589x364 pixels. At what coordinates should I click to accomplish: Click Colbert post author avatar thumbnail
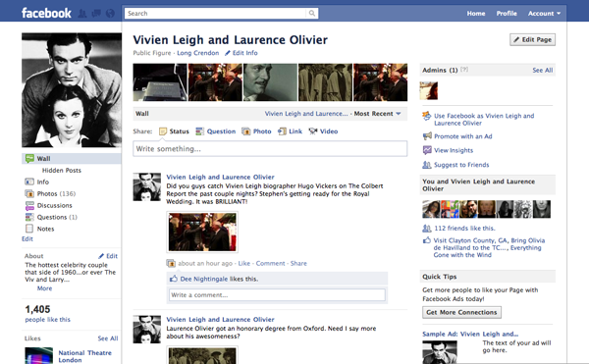[x=147, y=186]
